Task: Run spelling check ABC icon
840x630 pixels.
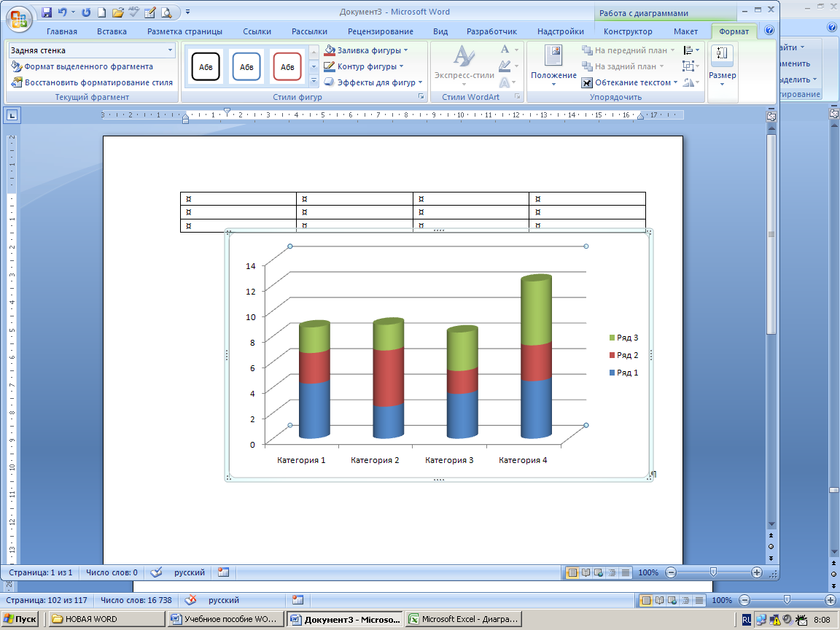Action: coord(134,12)
